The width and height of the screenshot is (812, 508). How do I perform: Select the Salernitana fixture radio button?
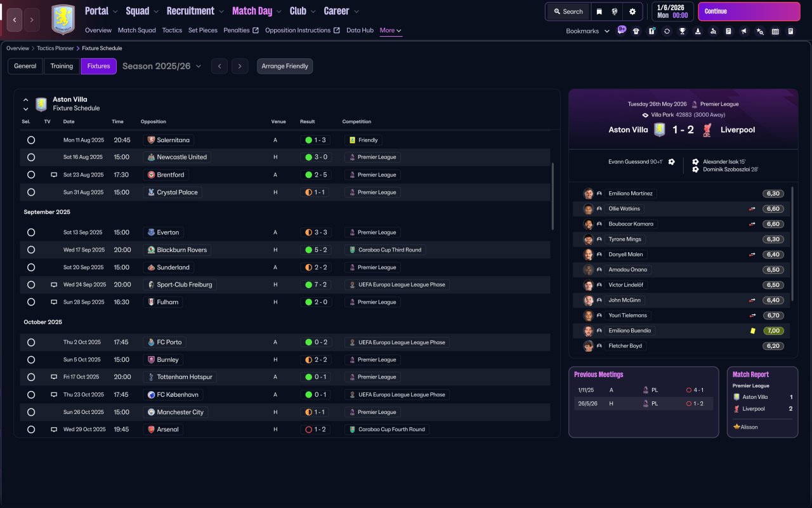pyautogui.click(x=31, y=140)
